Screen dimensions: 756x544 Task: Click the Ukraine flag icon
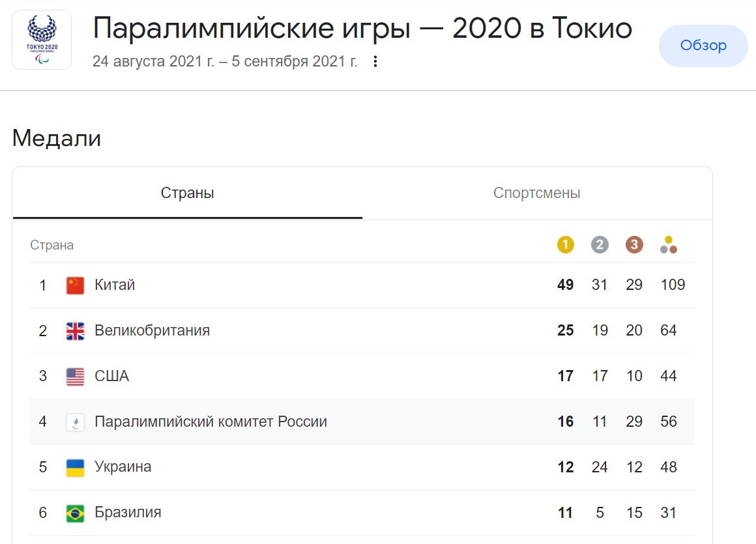tap(76, 468)
